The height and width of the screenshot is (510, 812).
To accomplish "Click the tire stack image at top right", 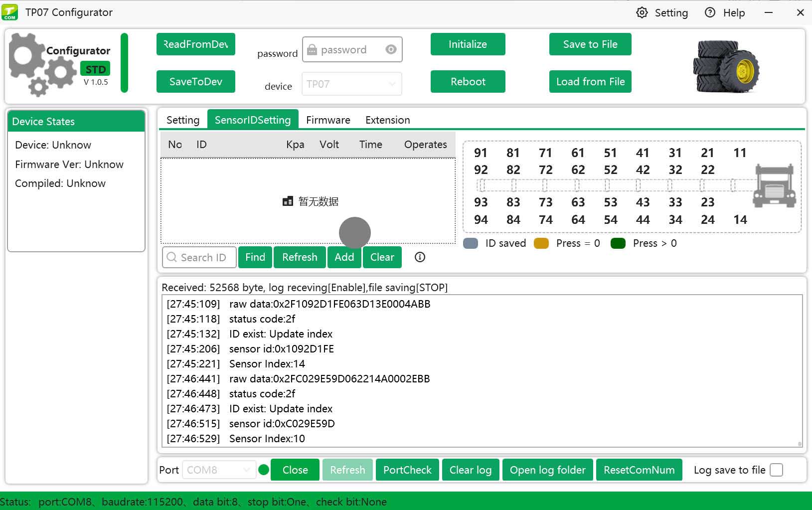I will coord(726,67).
